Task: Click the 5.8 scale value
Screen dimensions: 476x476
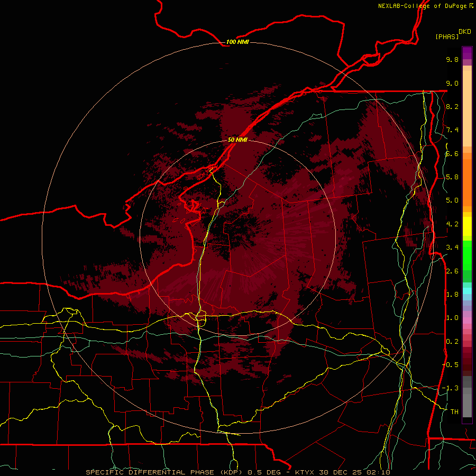Action: [x=452, y=177]
